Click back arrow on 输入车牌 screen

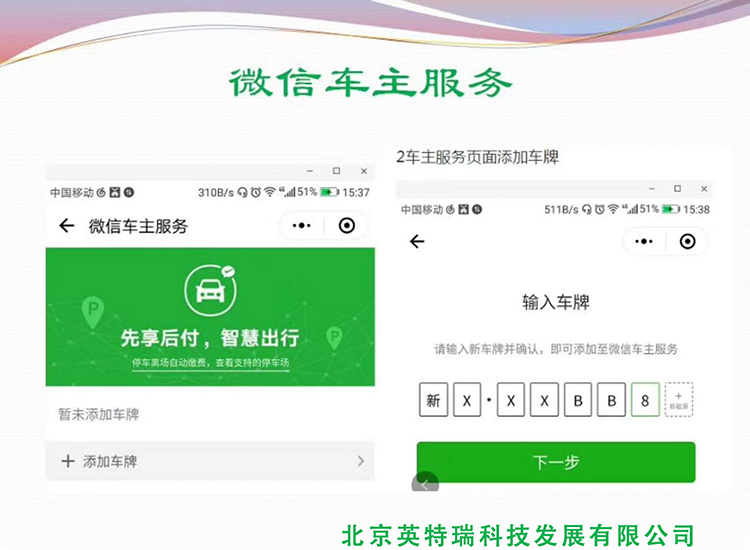coord(417,242)
